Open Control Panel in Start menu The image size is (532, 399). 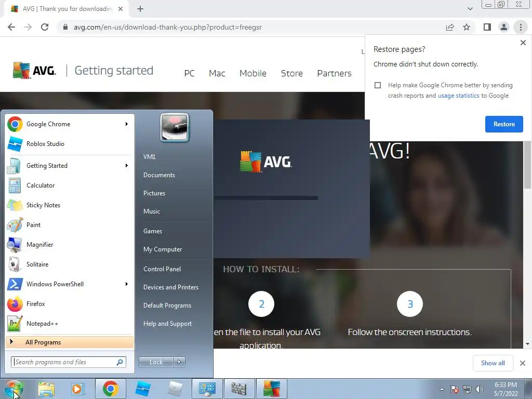tap(162, 269)
